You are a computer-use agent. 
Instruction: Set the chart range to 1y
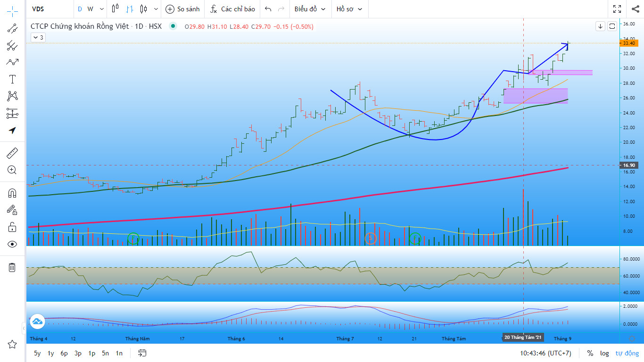(50, 353)
